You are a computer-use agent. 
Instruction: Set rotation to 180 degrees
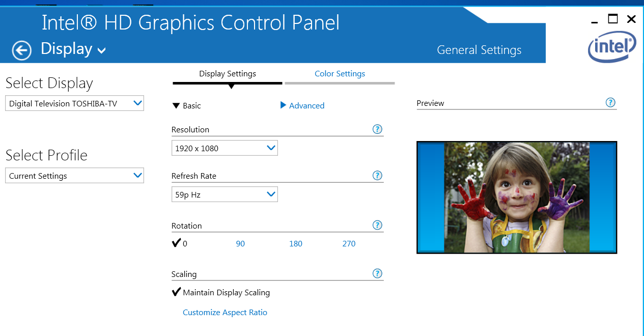point(296,244)
